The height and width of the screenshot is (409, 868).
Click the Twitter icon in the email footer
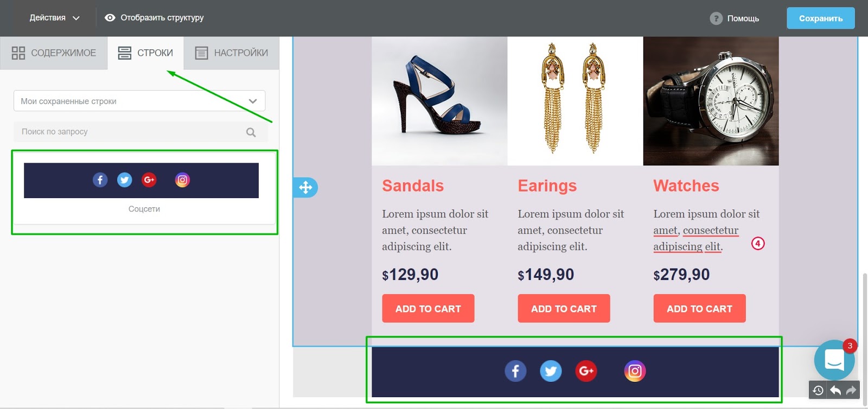tap(551, 371)
